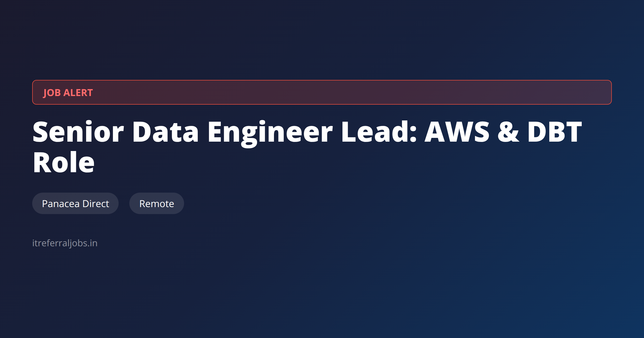Click the letter "J" starting JOB ALERT
Image resolution: width=644 pixels, height=338 pixels.
coord(45,93)
